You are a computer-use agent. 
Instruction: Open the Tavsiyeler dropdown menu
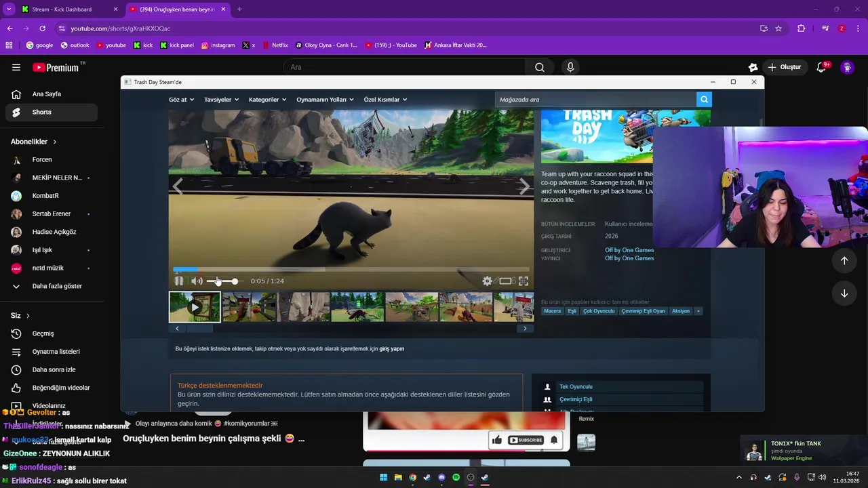[221, 100]
